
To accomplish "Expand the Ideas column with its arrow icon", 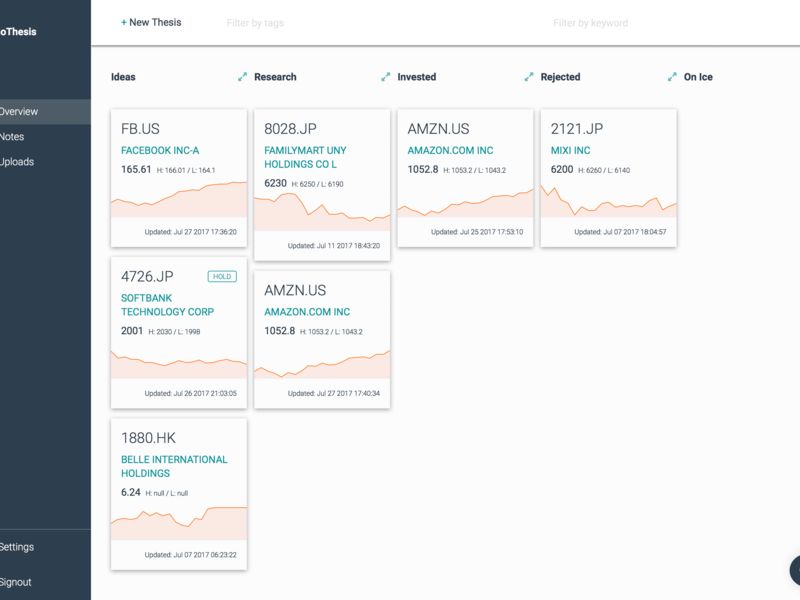I will click(242, 77).
